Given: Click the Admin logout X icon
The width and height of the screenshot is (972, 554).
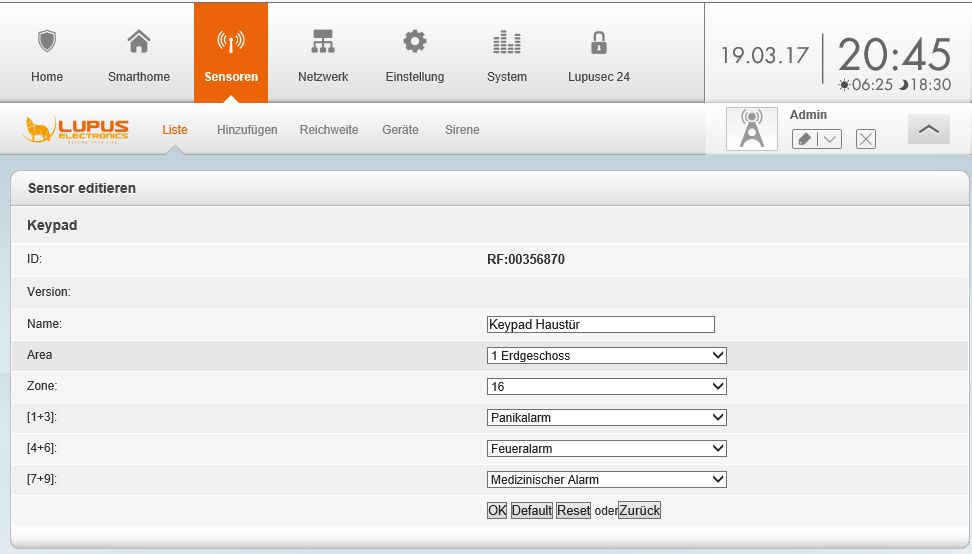Looking at the screenshot, I should 866,139.
